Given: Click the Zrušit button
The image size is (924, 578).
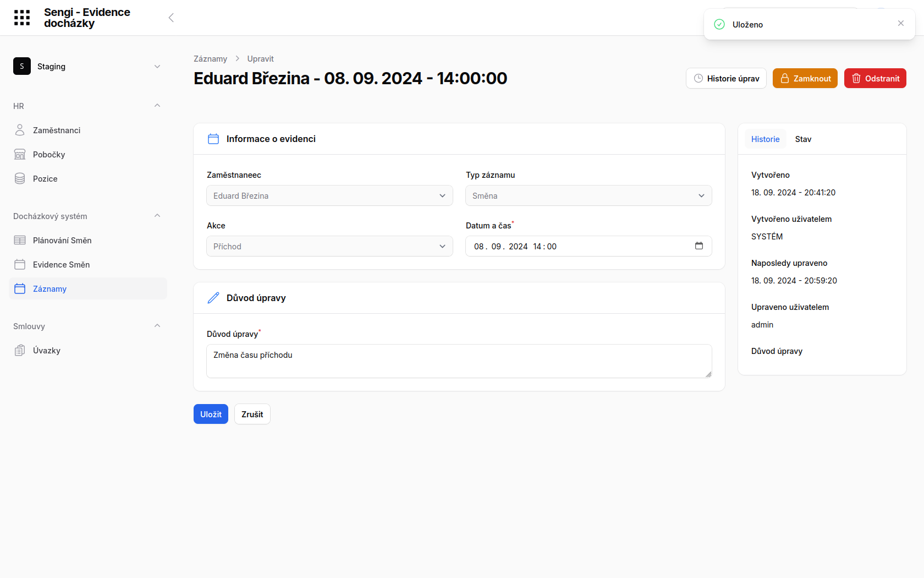Looking at the screenshot, I should (252, 414).
